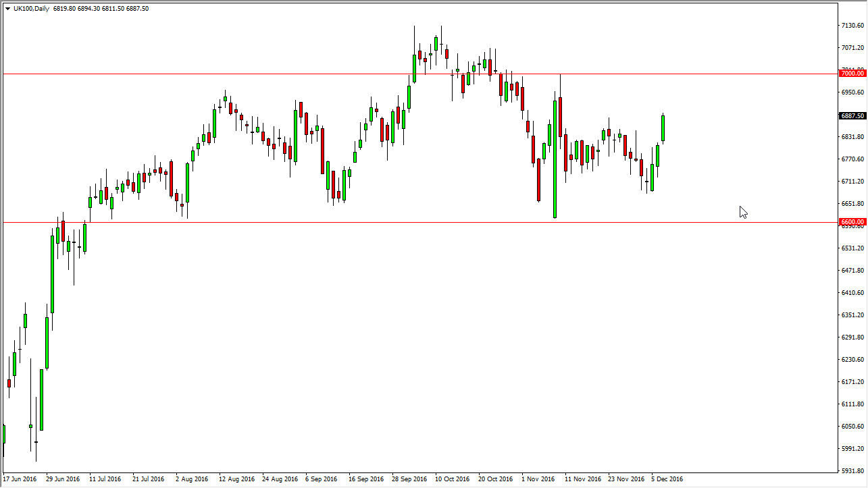The image size is (868, 488).
Task: Click the 10 Oct 2016 date label
Action: 452,479
